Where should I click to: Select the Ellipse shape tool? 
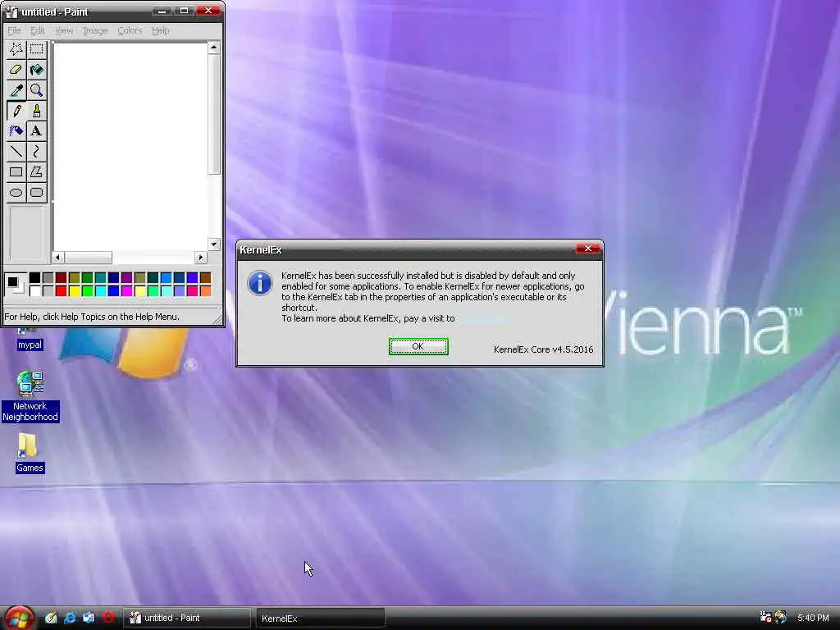pos(16,192)
